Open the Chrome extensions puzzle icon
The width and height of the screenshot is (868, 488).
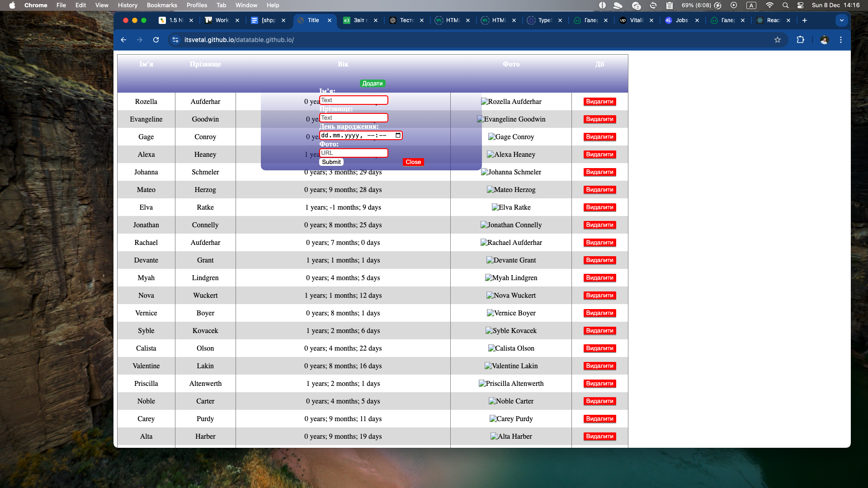[800, 40]
